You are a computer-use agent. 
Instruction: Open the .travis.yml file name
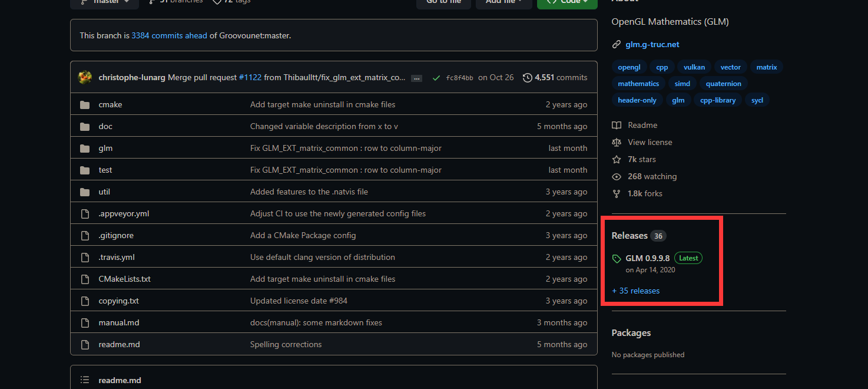pyautogui.click(x=117, y=257)
